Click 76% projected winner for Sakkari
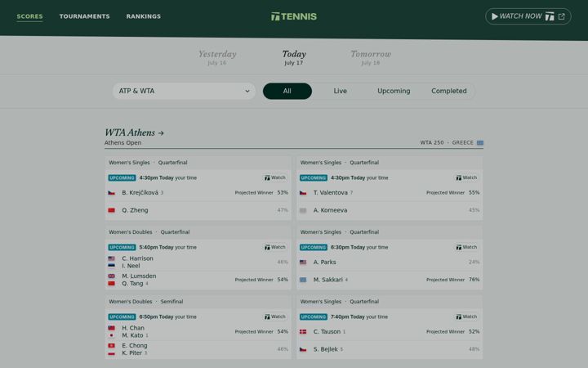This screenshot has width=588, height=368. pos(474,280)
